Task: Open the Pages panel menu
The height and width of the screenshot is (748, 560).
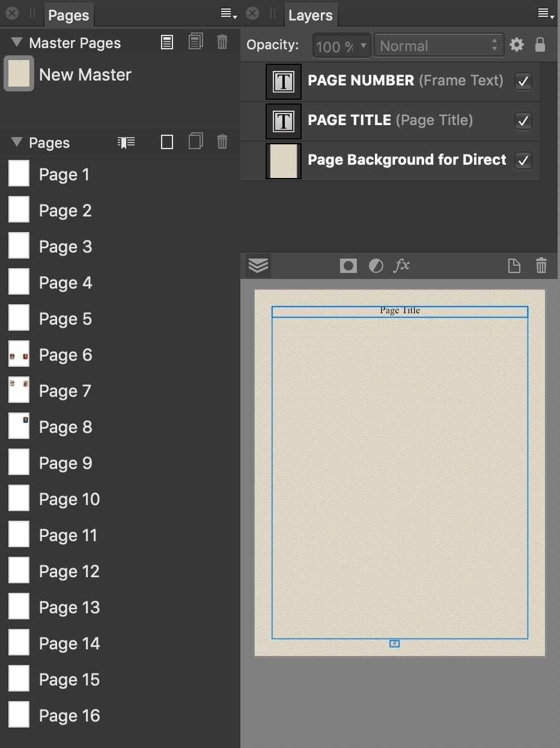Action: click(225, 13)
